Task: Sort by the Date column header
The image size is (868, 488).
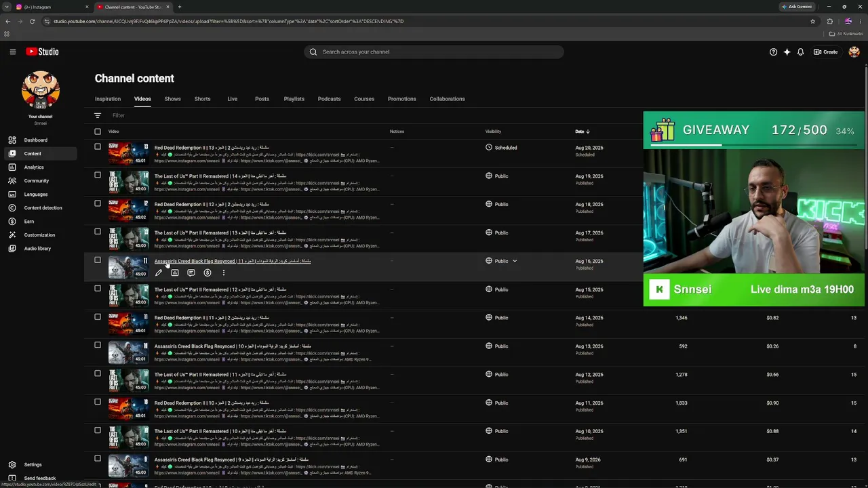Action: point(583,131)
